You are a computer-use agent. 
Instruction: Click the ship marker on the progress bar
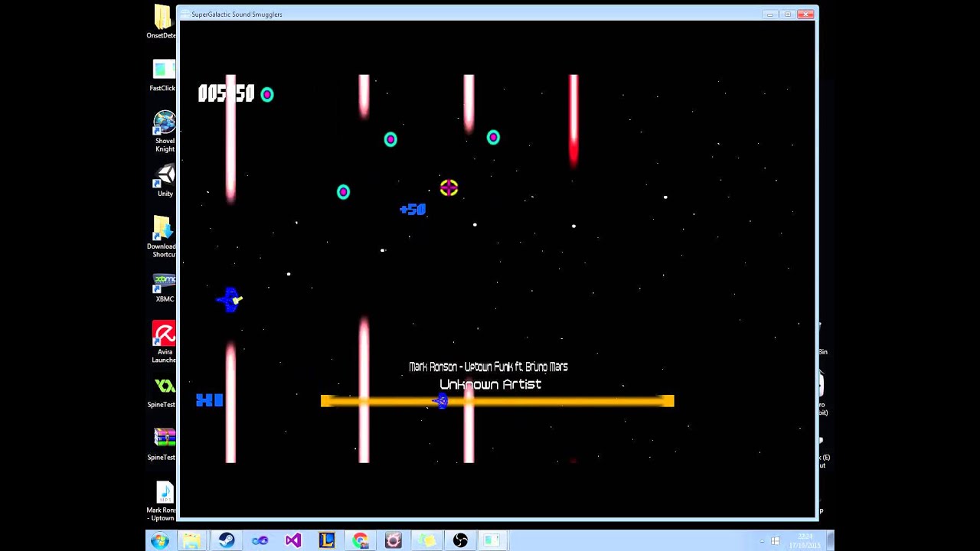click(440, 401)
